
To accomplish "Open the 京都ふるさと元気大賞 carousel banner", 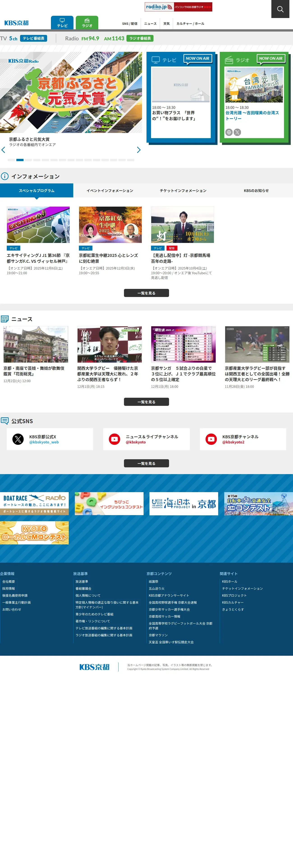I will pyautogui.click(x=71, y=92).
